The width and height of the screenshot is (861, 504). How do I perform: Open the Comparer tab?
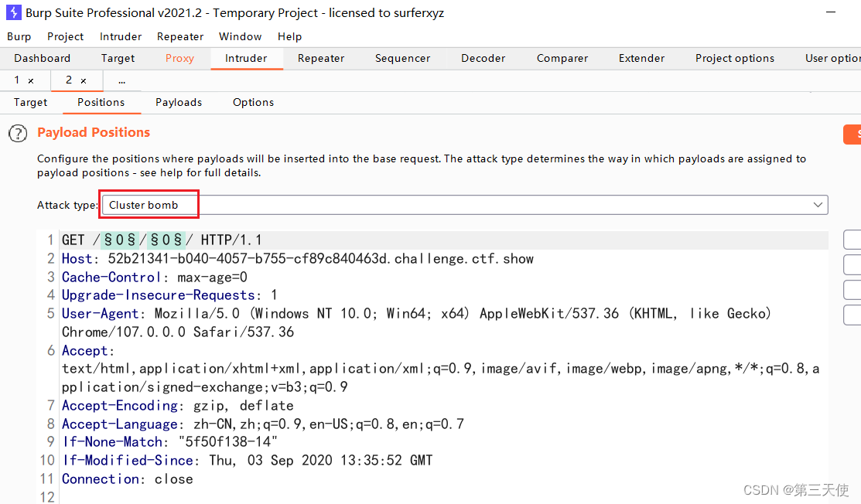562,58
